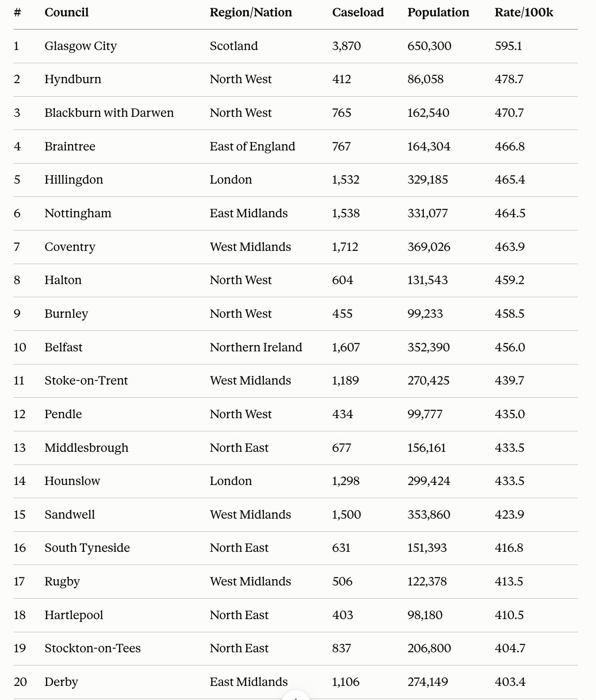Click the # rank column header
The width and height of the screenshot is (596, 700).
pos(17,12)
